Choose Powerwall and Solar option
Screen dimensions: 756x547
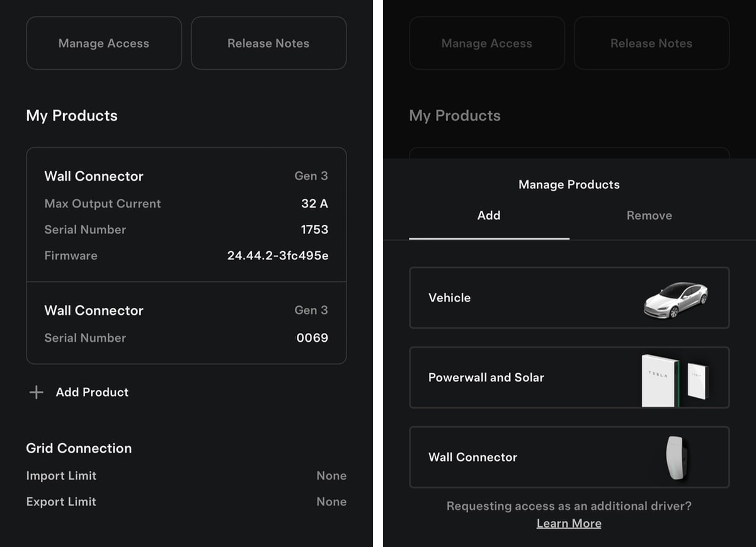(570, 378)
